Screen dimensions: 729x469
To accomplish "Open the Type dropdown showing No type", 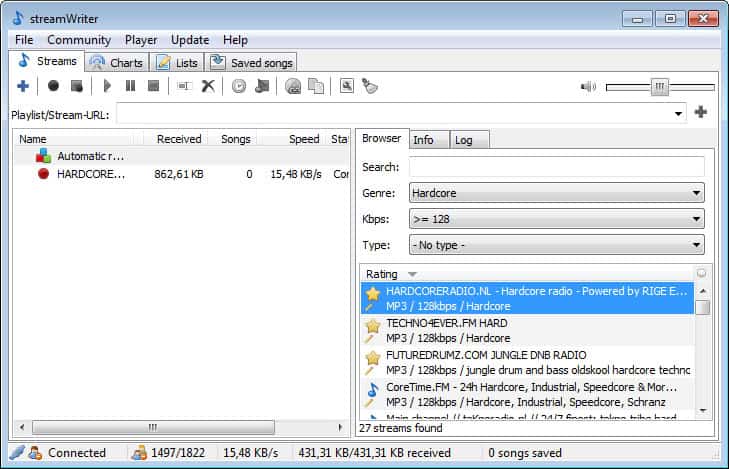I will pyautogui.click(x=557, y=245).
